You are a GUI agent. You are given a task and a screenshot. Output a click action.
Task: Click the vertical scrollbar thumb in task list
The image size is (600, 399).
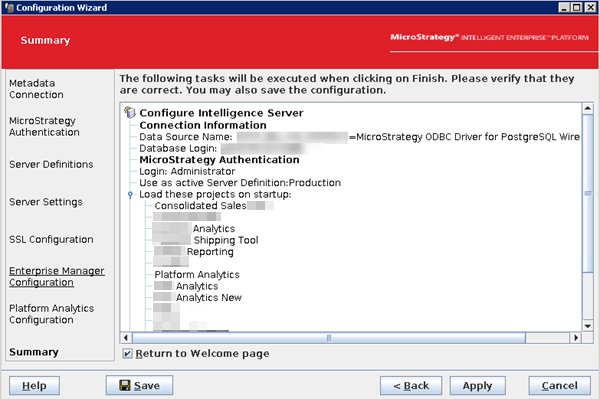pos(588,194)
